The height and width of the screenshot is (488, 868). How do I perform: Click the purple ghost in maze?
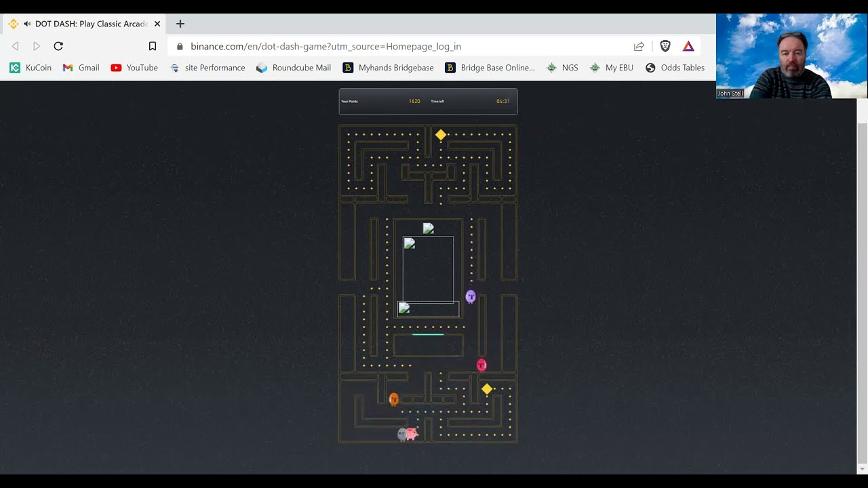click(471, 297)
